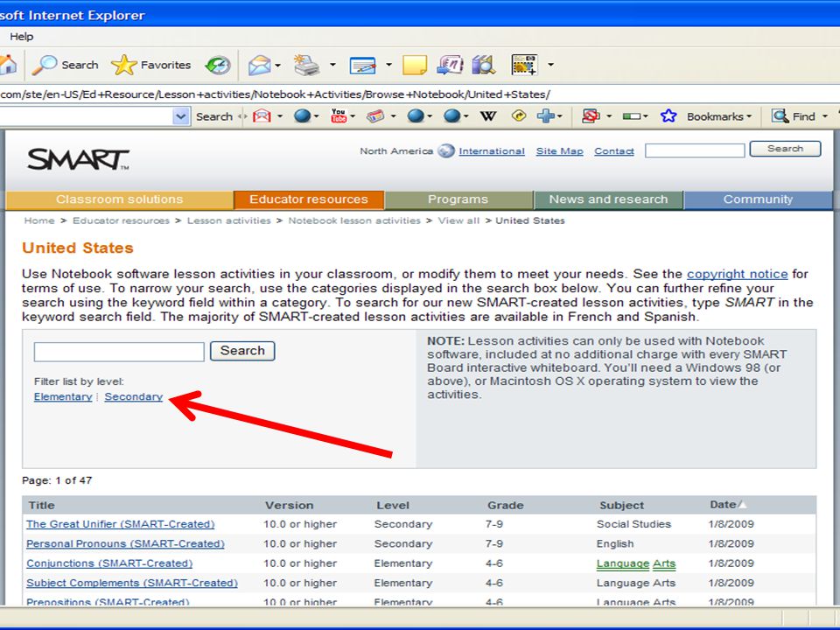The image size is (840, 630).
Task: Open Conjunctions (SMART-Created) lesson
Action: (109, 563)
